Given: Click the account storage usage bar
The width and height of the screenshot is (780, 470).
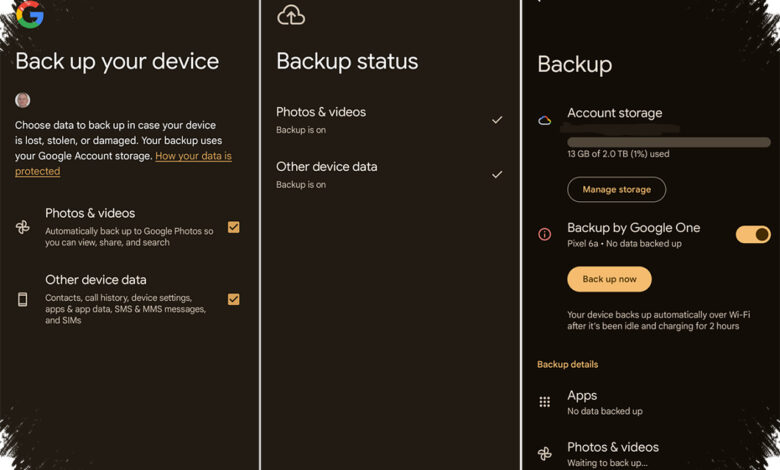Looking at the screenshot, I should (669, 142).
